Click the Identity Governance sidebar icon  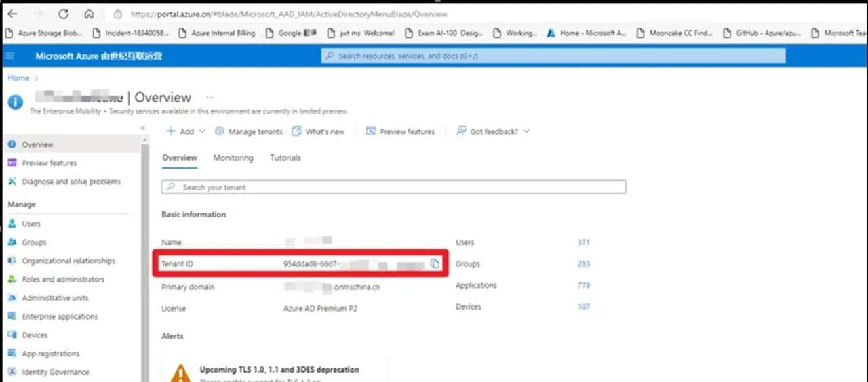(x=12, y=372)
